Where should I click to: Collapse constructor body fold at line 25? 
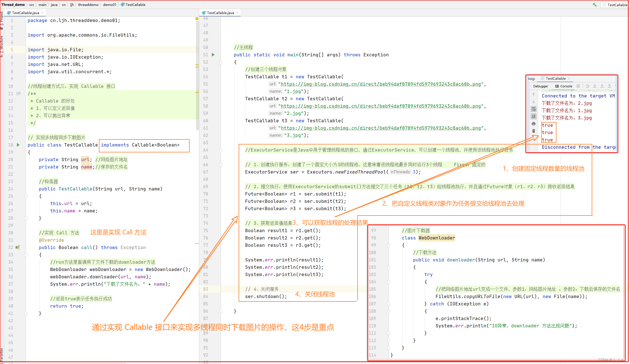26,196
